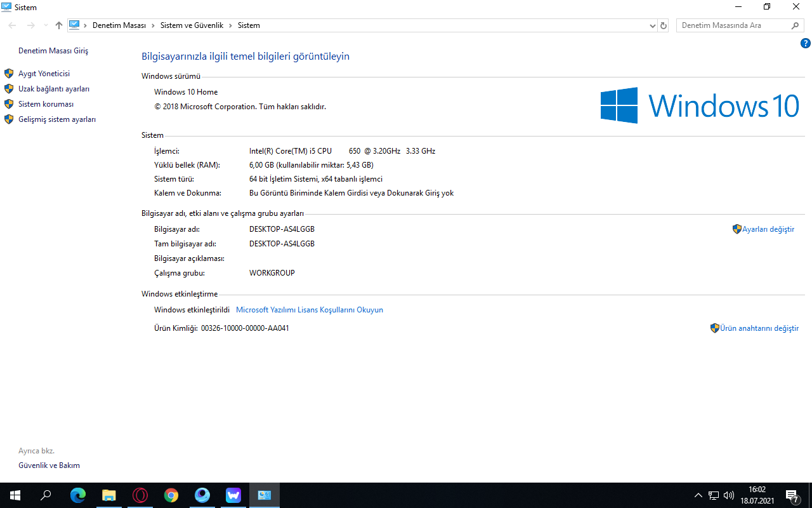Refresh the address bar view
Image resolution: width=812 pixels, height=508 pixels.
(x=664, y=25)
